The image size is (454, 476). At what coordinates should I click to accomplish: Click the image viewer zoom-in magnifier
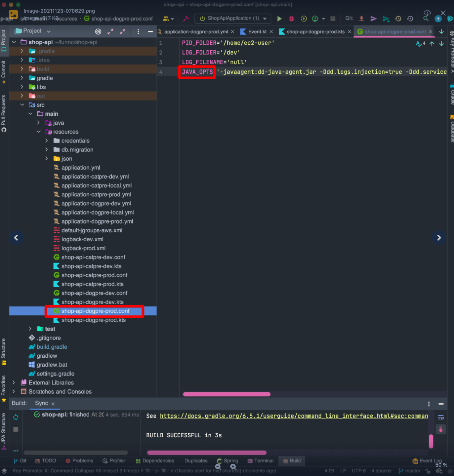(x=234, y=467)
